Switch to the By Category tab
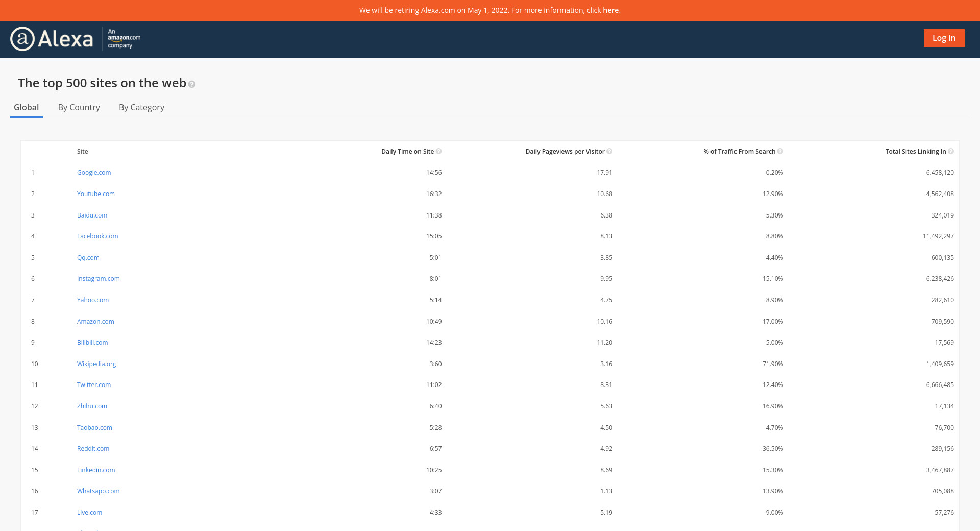Viewport: 980px width, 531px height. [142, 107]
